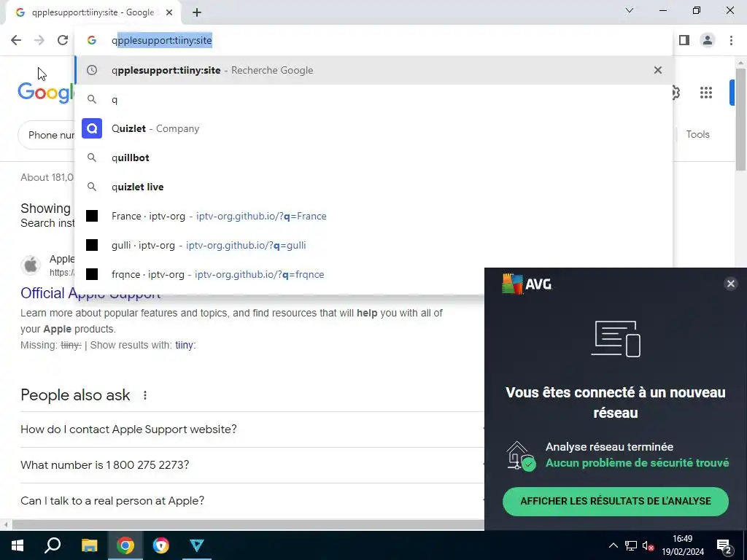Open File Explorer from taskbar
747x560 pixels.
pyautogui.click(x=89, y=545)
